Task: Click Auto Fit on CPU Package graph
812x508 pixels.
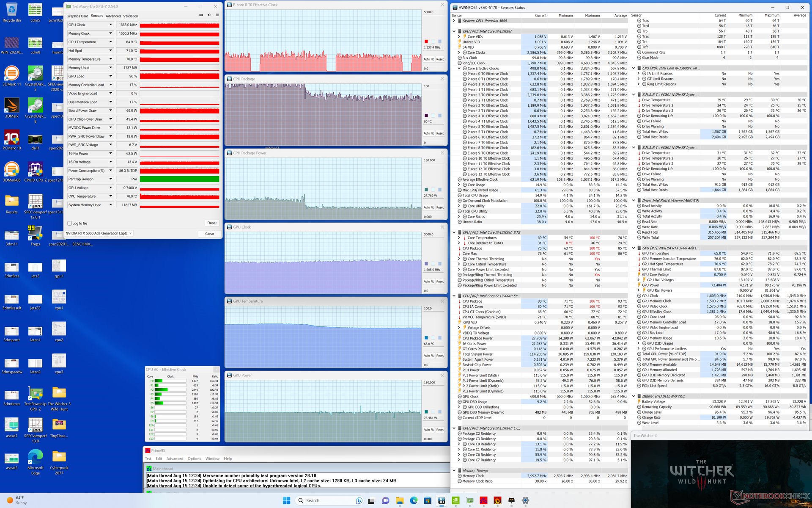Action: tap(428, 133)
